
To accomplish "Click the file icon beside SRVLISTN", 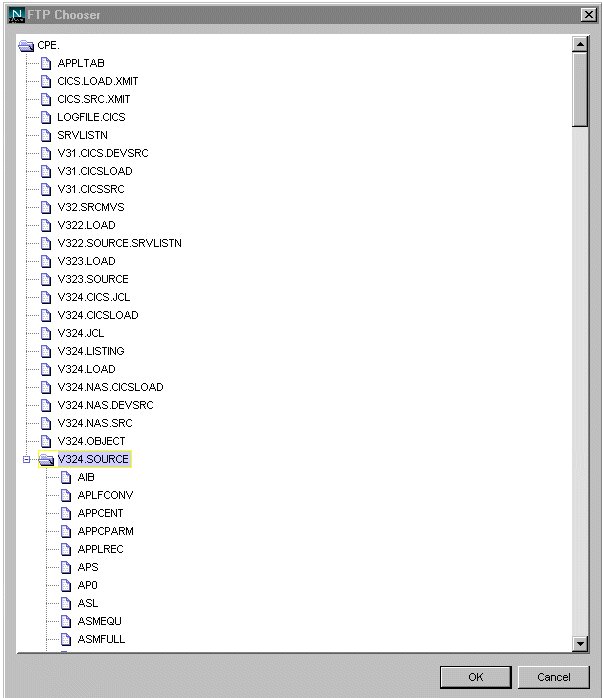I will coord(46,135).
